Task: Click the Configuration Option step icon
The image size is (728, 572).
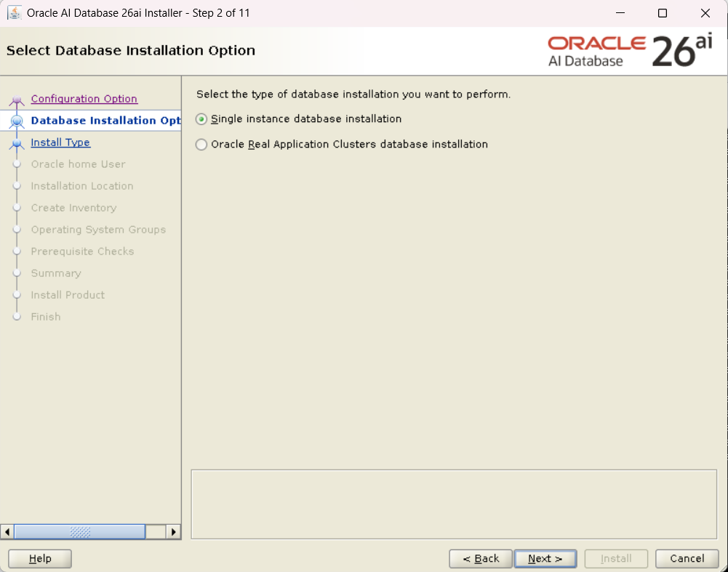Action: [x=17, y=100]
